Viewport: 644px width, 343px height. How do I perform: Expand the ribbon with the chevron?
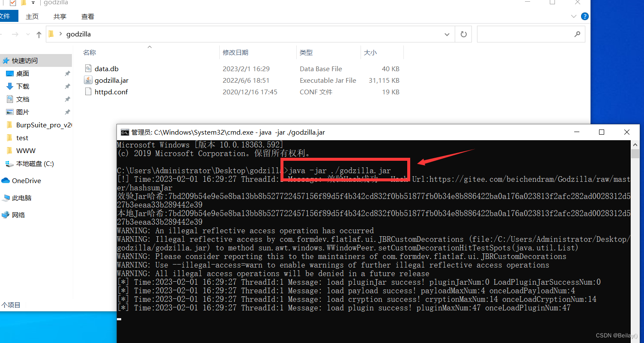tap(574, 16)
